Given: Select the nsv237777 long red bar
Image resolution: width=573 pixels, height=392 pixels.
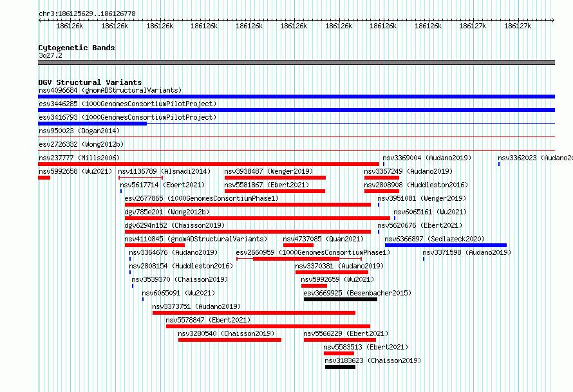Looking at the screenshot, I should [209, 164].
